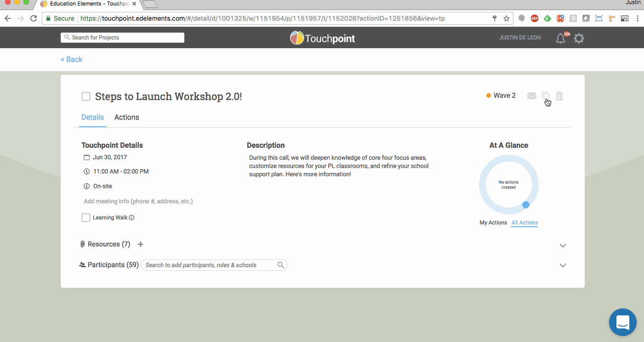Viewport: 644px width, 342px height.
Task: Expand the Participants section chevron
Action: click(x=563, y=265)
